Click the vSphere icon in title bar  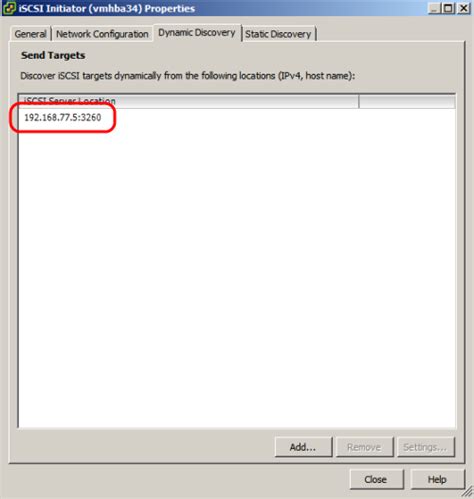click(9, 8)
